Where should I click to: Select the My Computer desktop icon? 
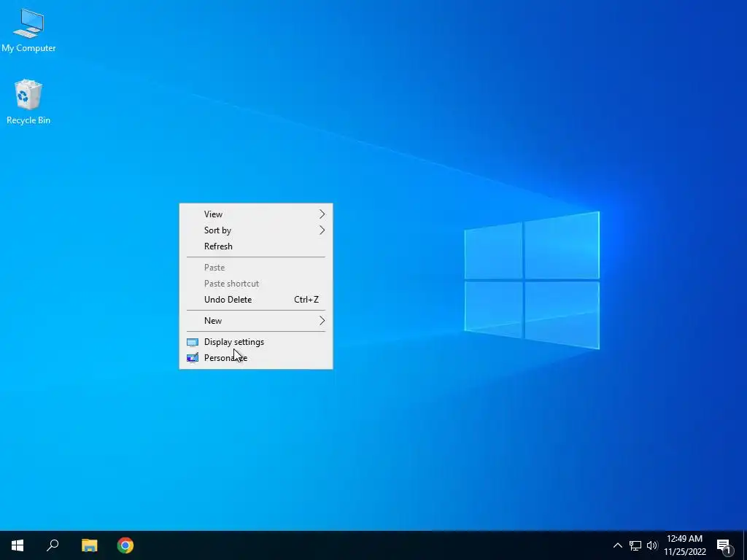[x=28, y=30]
